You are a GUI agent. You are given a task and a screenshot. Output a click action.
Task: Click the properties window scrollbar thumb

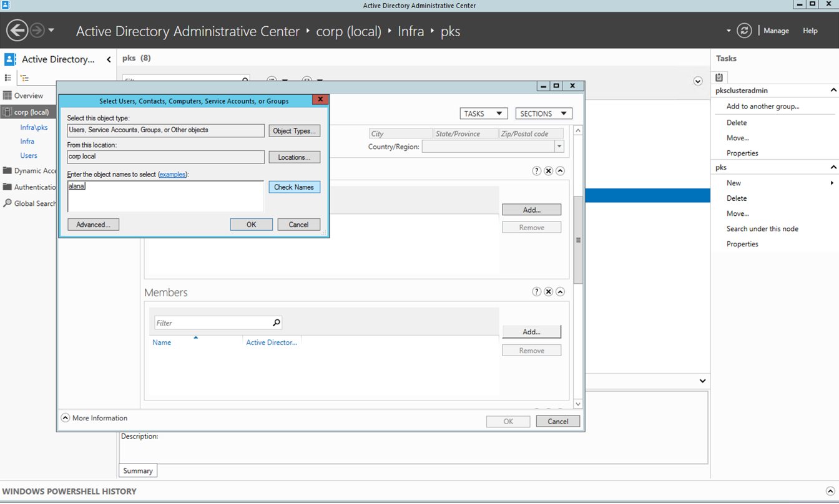tap(578, 240)
